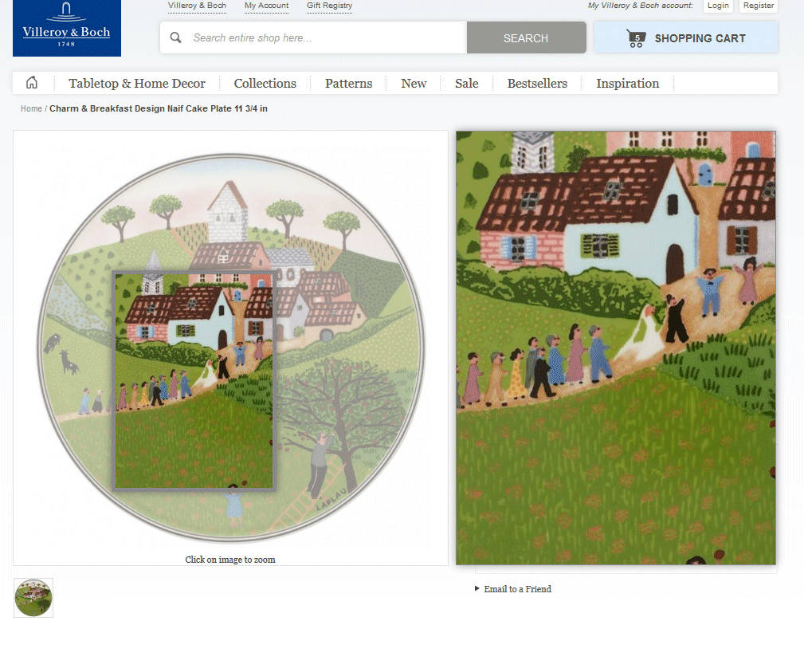Click the Login button
Screen dimensions: 804x672
718,6
